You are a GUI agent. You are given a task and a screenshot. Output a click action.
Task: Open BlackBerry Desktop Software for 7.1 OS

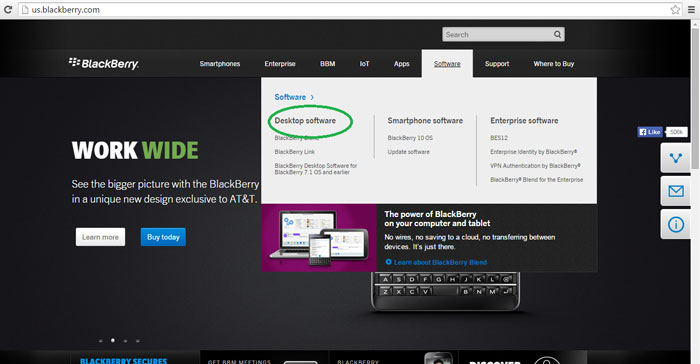(x=316, y=169)
